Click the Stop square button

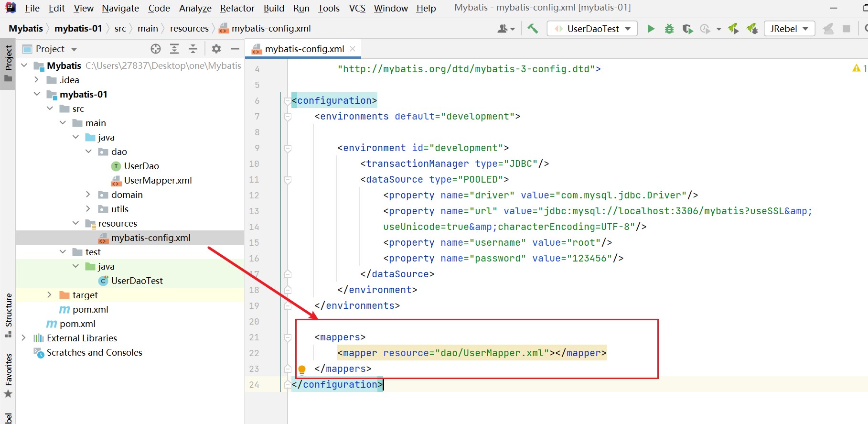[847, 29]
